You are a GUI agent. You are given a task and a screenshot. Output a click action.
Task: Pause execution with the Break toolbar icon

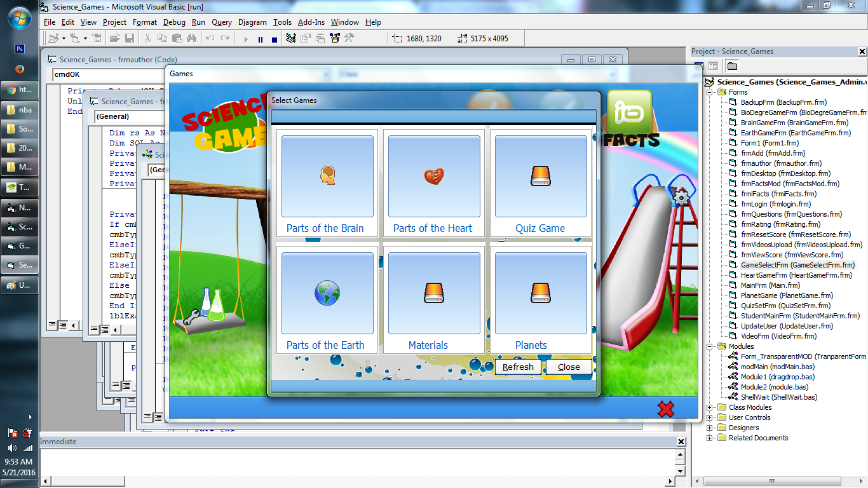point(261,38)
